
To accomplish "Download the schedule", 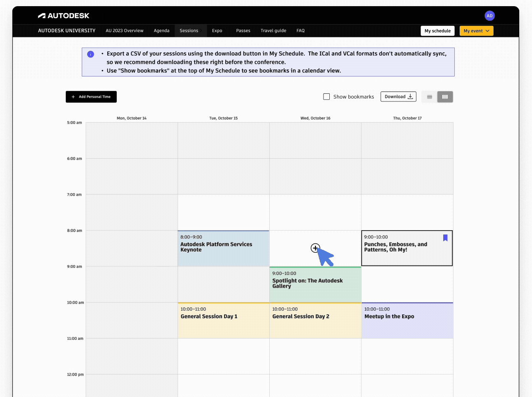I will point(398,97).
